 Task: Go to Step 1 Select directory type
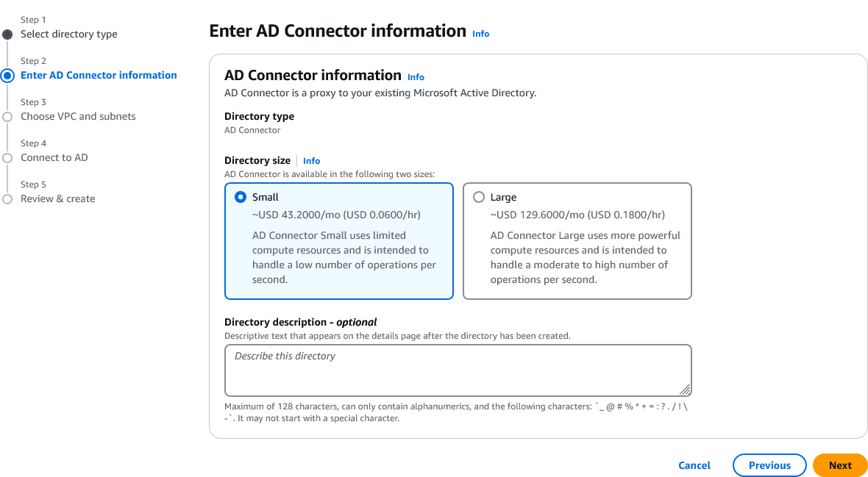tap(69, 35)
